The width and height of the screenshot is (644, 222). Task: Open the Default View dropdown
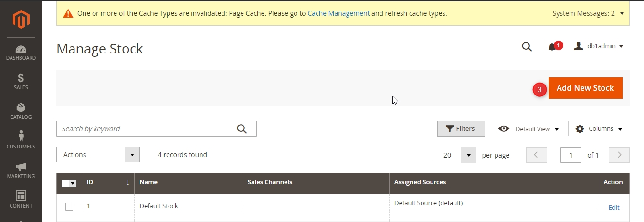pyautogui.click(x=528, y=129)
